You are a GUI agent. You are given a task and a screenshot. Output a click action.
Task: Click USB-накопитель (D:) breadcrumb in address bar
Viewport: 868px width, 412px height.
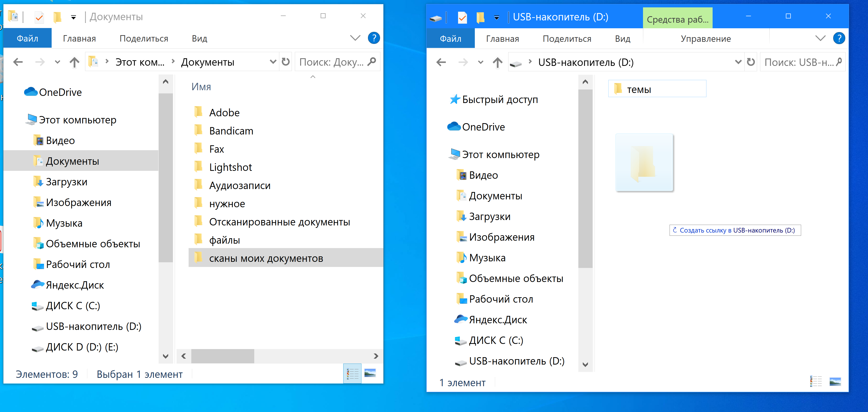[x=586, y=63]
